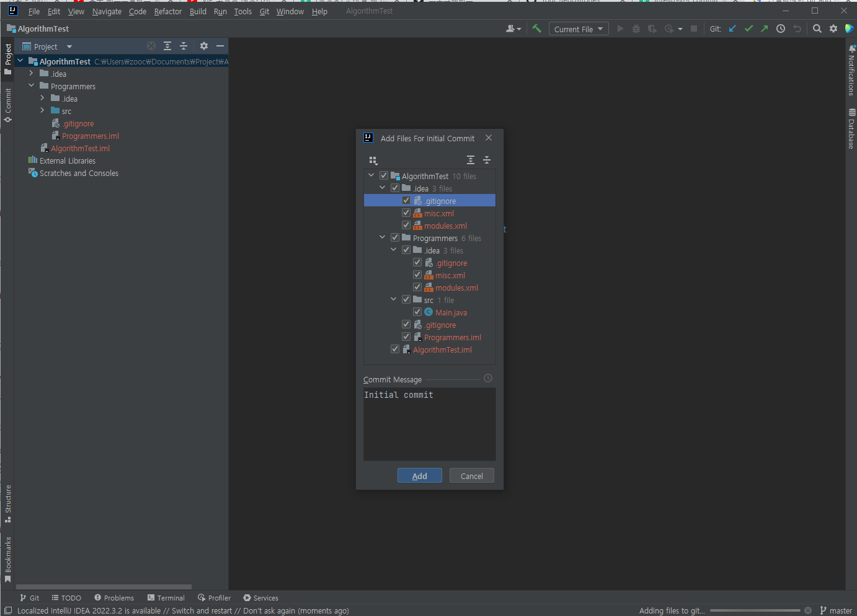
Task: Uncheck the src folder checkbox
Action: point(406,299)
